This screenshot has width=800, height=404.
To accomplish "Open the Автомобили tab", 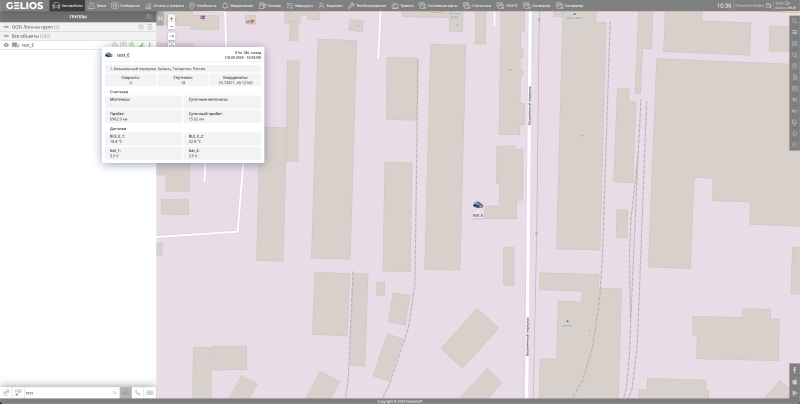I will (x=68, y=6).
